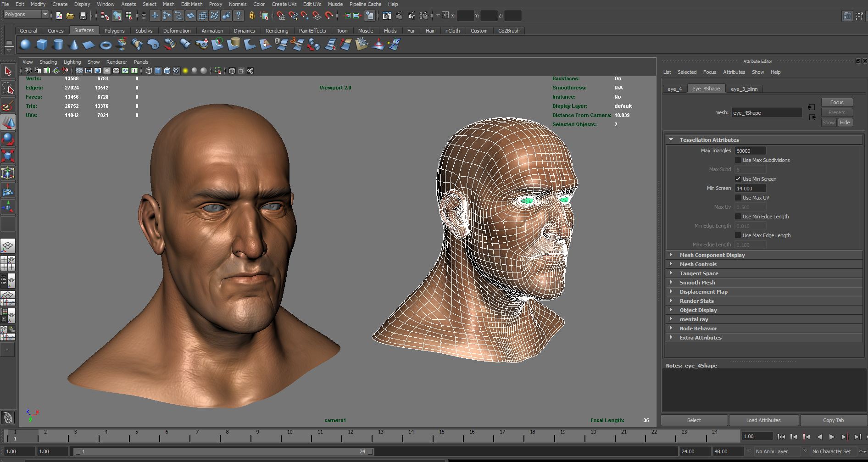Select the NURBS sphere shelf icon
868x462 pixels.
pos(25,45)
